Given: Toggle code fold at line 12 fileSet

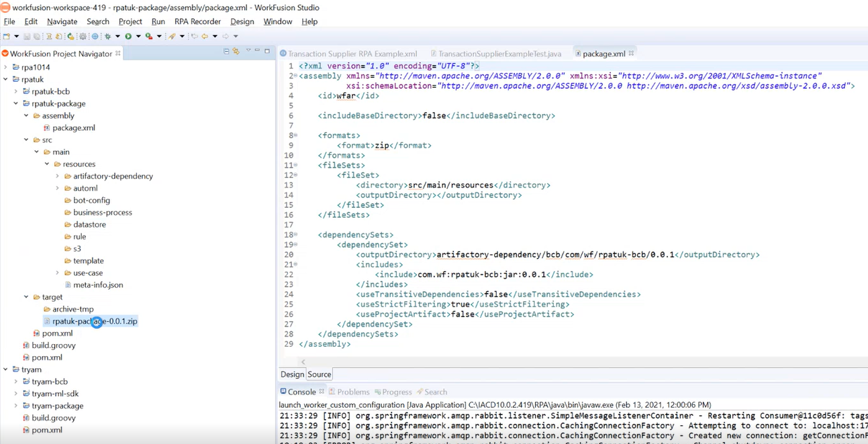Looking at the screenshot, I should [296, 175].
